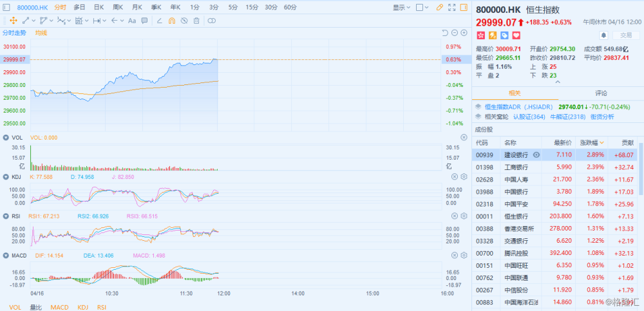Toggle the orange pencil drawing toolbar icon
Screen dimensions: 644x311
point(439,7)
